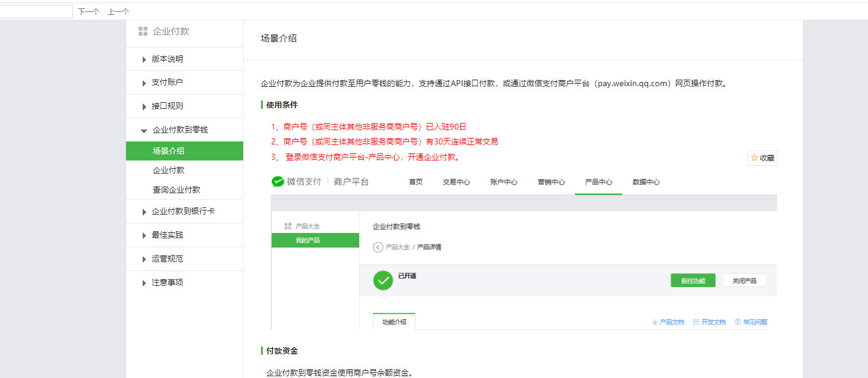Click the 企业付款到零钱 title in embedded image
868x378 pixels.
point(397,226)
